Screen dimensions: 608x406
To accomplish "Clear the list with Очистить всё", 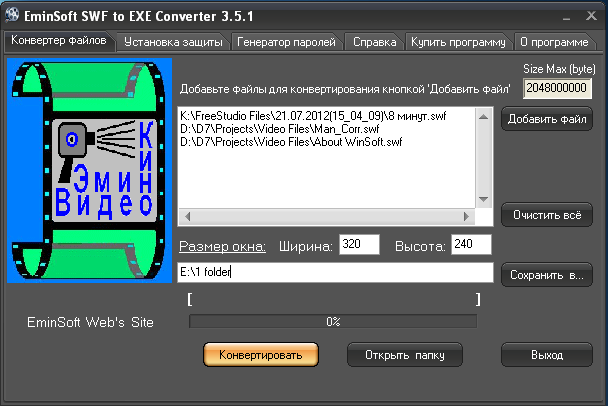I will [547, 214].
